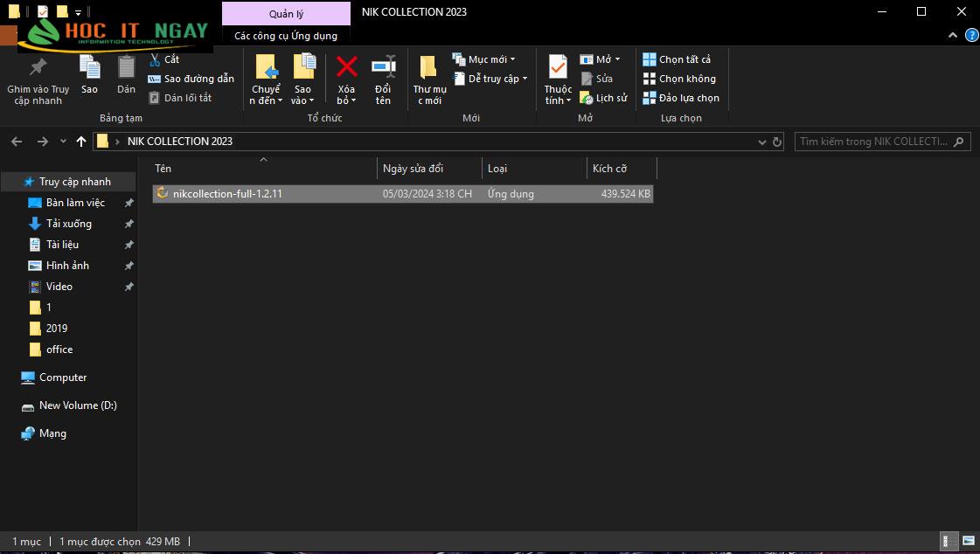The height and width of the screenshot is (554, 980).
Task: Open the Chuyển đến (move to) dropdown
Action: (x=267, y=80)
